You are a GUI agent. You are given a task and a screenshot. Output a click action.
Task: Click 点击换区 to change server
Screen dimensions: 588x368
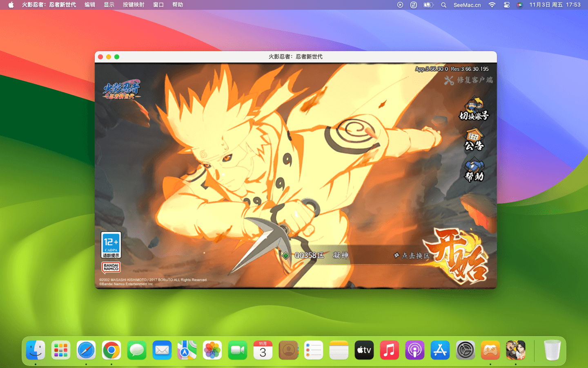point(412,256)
